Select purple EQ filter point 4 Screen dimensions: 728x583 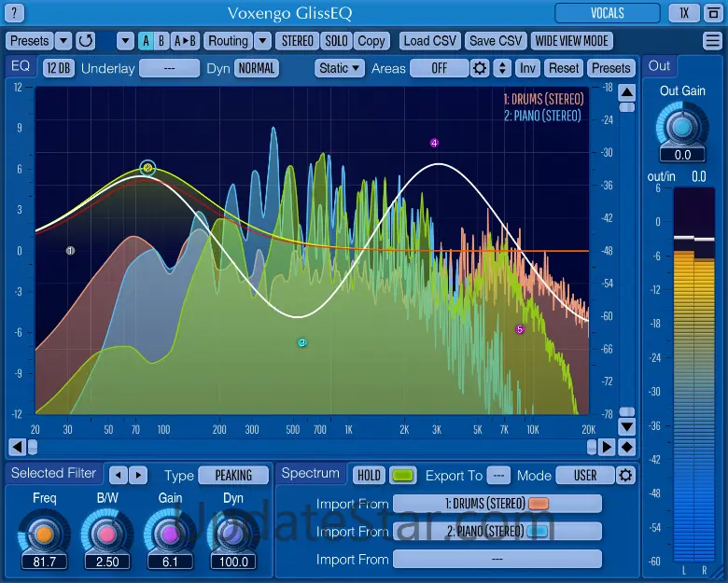coord(434,143)
